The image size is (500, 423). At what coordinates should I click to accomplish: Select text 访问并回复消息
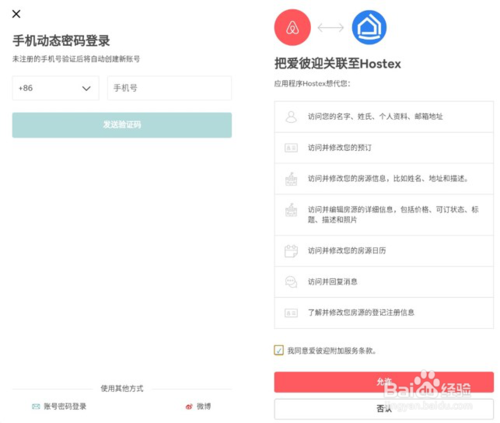point(332,282)
